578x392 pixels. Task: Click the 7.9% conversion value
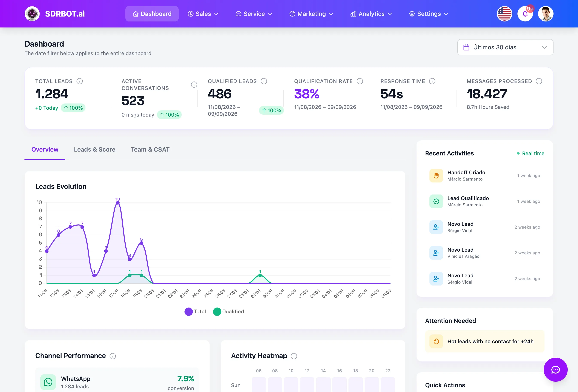[x=186, y=378]
